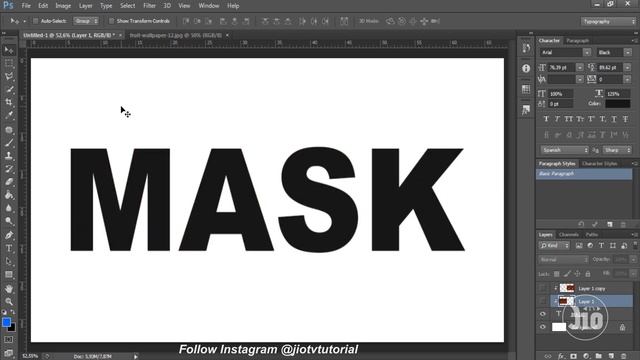Filter layers by pixel layers icon
This screenshot has width=640, height=360.
tap(579, 245)
